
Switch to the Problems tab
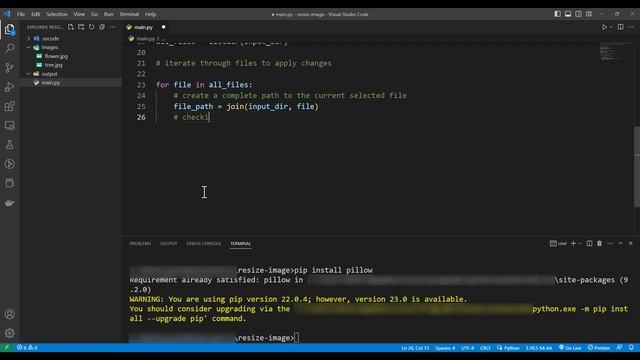tap(140, 243)
